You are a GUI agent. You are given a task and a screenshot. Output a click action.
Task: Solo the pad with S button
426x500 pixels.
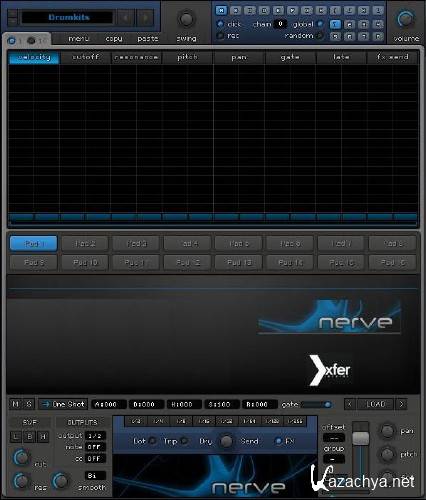click(x=29, y=404)
